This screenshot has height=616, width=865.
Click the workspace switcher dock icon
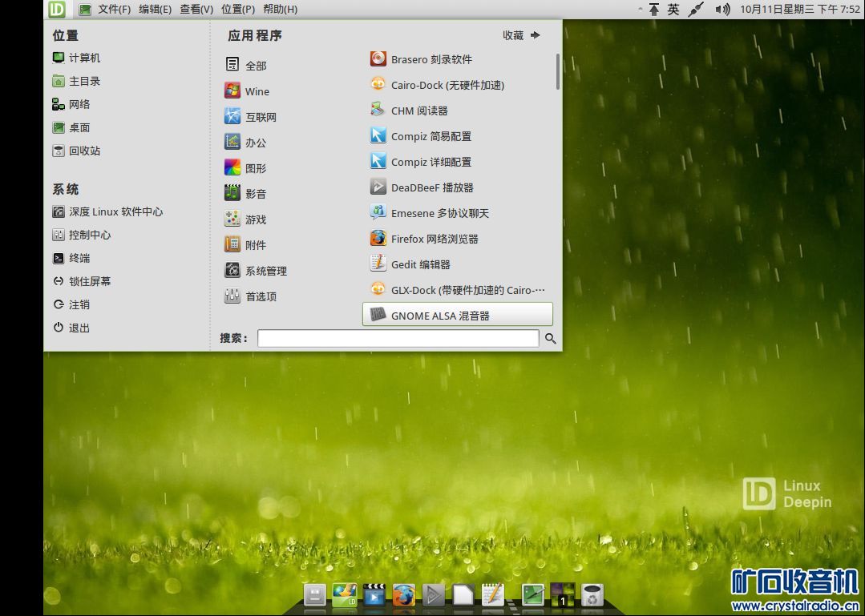[x=563, y=595]
